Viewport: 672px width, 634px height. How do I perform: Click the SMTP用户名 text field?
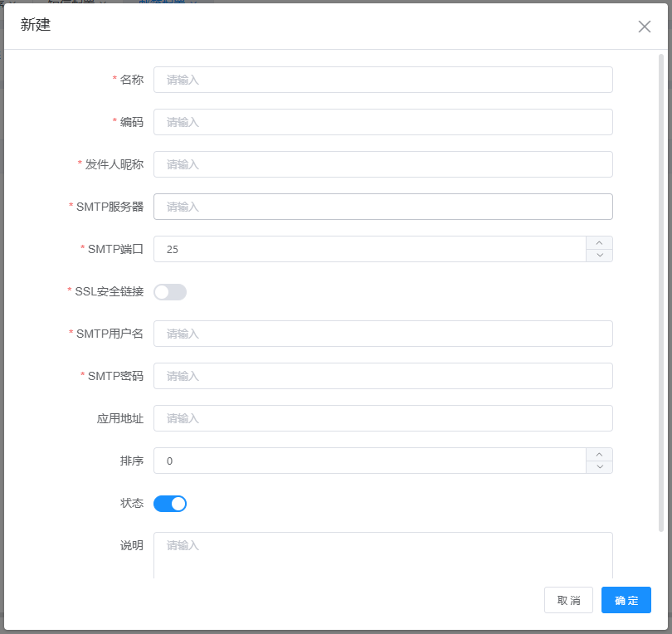(382, 334)
